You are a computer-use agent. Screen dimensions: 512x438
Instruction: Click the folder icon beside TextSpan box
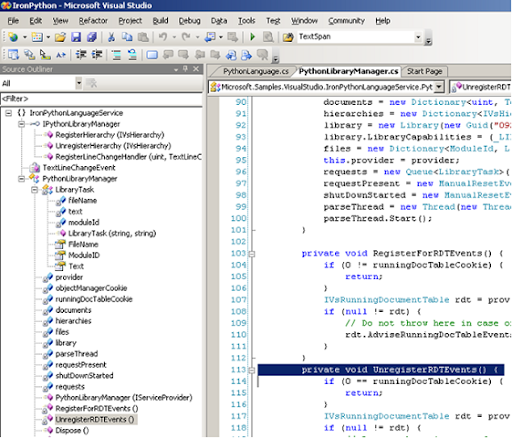tap(288, 37)
